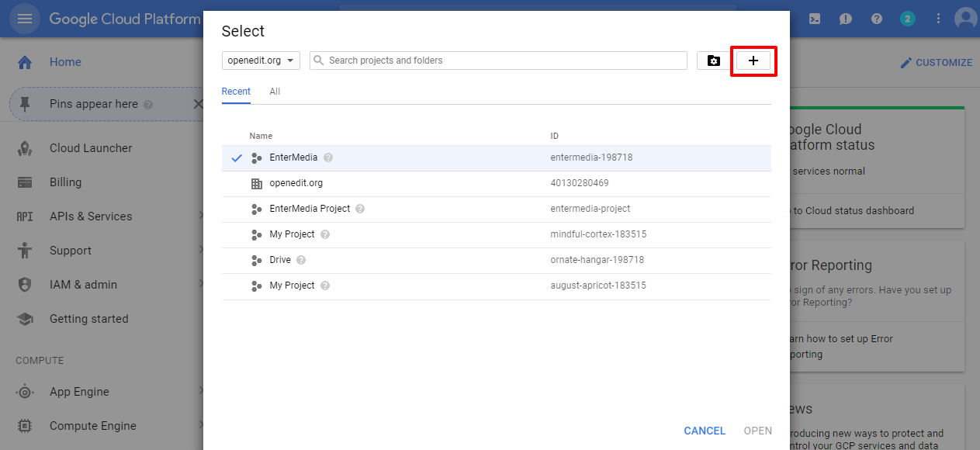Click the search magnifier icon in dialog
980x450 pixels.
coord(319,61)
